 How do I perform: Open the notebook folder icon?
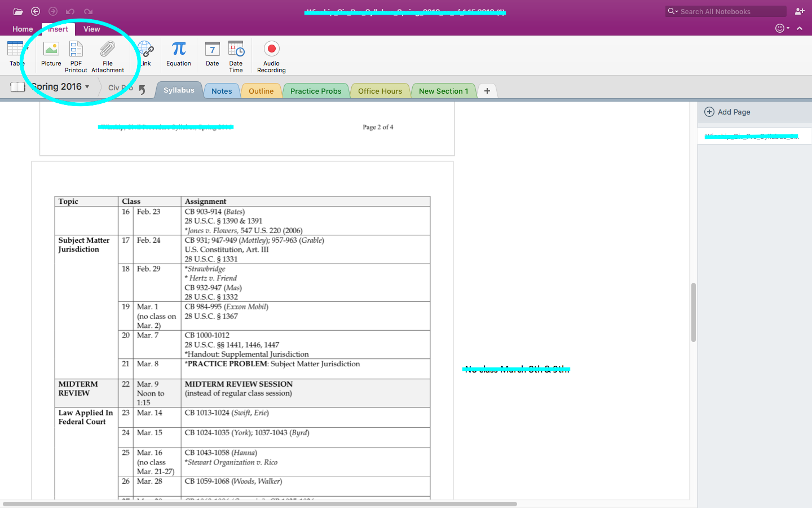pos(18,11)
